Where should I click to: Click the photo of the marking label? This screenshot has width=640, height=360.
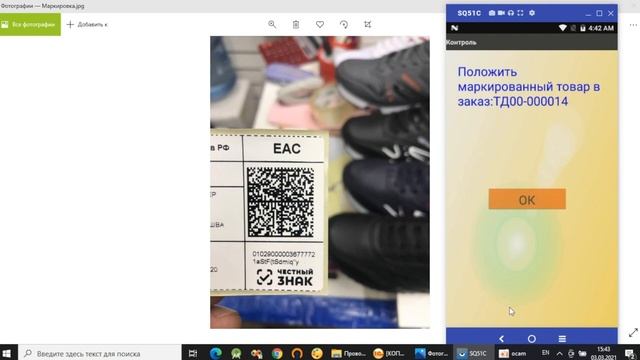[320, 182]
